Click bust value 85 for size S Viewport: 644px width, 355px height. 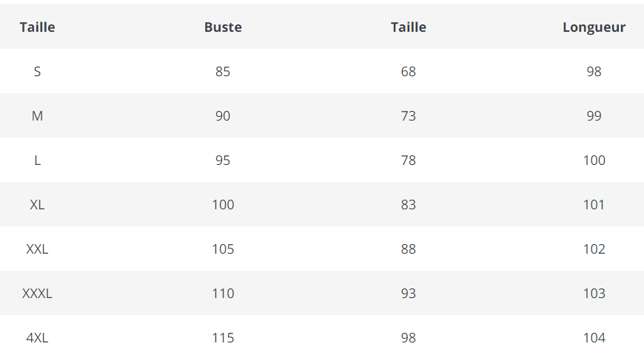[x=223, y=72]
